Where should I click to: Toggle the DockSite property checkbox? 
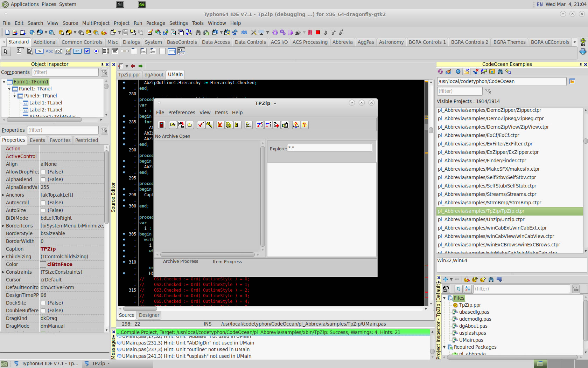[43, 303]
